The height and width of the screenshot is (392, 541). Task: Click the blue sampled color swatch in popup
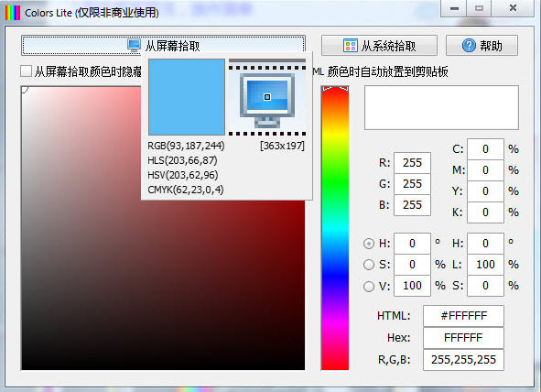tap(187, 97)
